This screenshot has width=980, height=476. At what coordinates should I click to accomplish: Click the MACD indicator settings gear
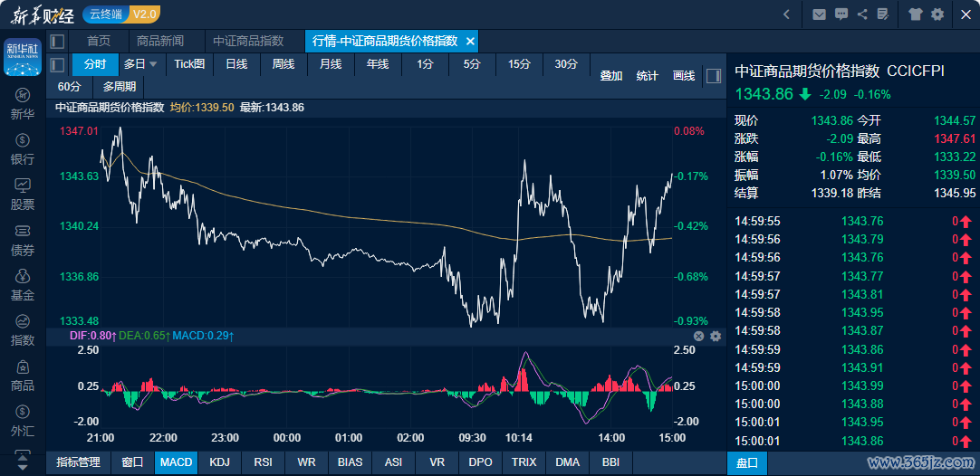pos(716,336)
